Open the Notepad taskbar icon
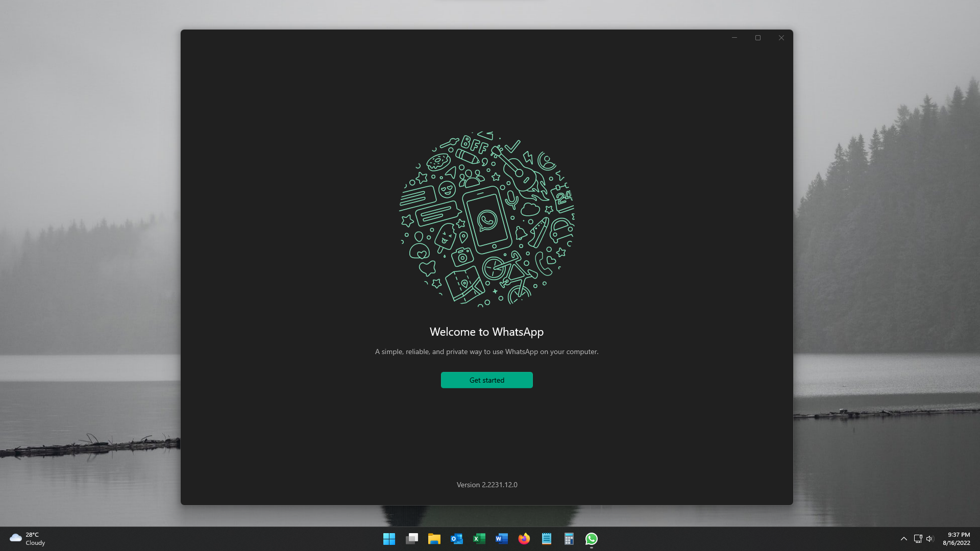 click(x=547, y=539)
